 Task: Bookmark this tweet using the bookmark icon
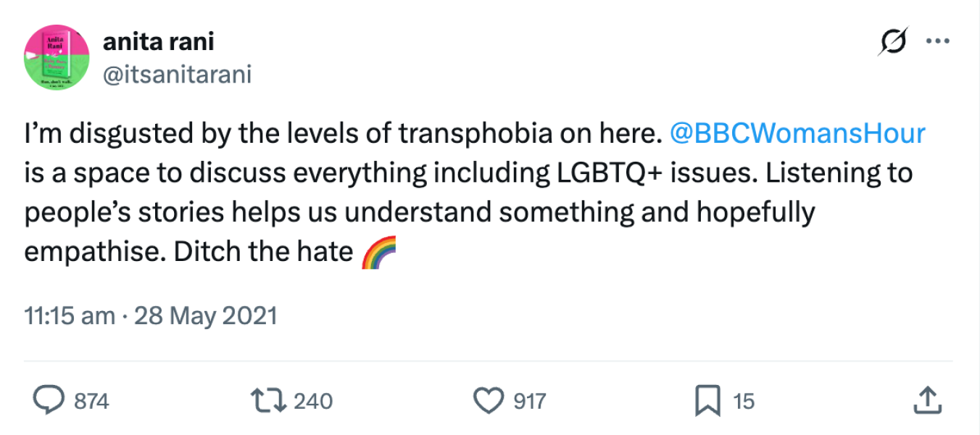[x=707, y=400]
